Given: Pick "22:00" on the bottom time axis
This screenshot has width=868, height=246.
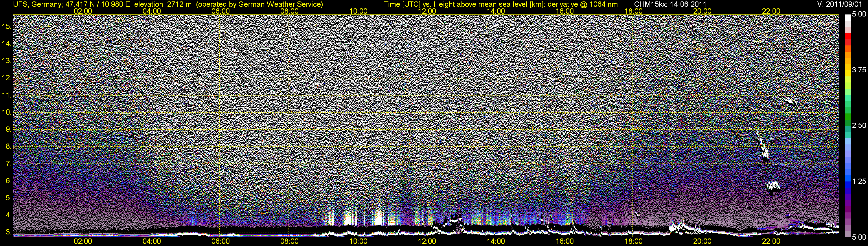Looking at the screenshot, I should (x=771, y=241).
